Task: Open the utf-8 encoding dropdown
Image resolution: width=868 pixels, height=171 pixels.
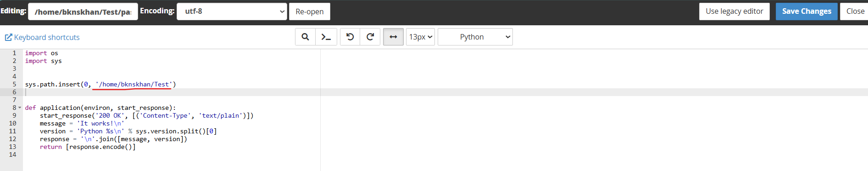Action: (232, 11)
